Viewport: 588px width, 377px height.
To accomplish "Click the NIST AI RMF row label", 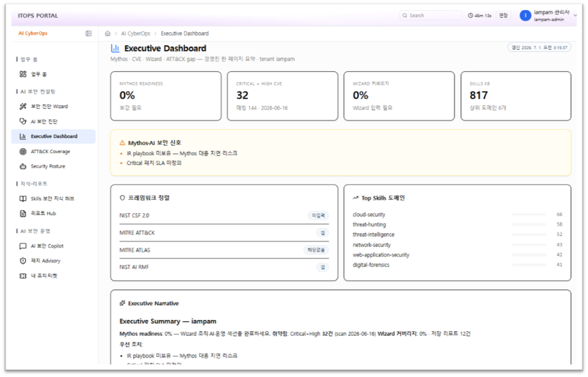I will click(134, 267).
